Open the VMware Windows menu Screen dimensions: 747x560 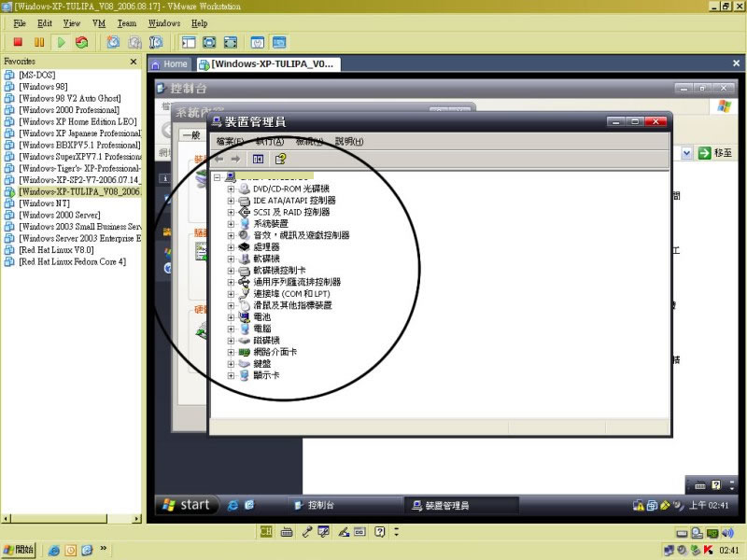[x=164, y=23]
